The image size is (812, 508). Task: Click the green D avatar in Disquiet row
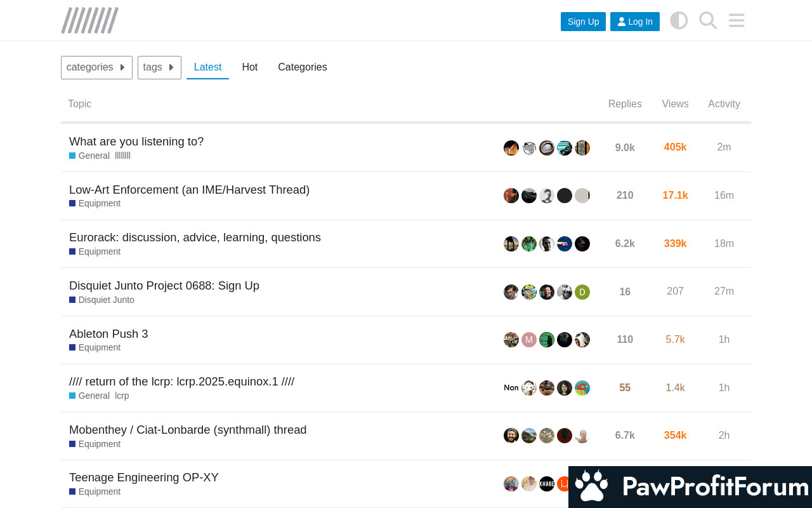[x=582, y=292]
